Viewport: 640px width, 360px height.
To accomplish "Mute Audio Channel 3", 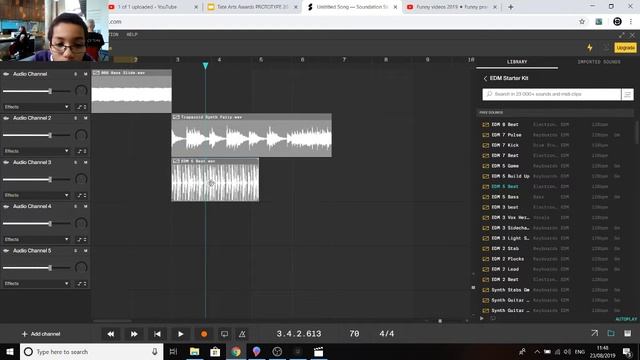I will [85, 162].
